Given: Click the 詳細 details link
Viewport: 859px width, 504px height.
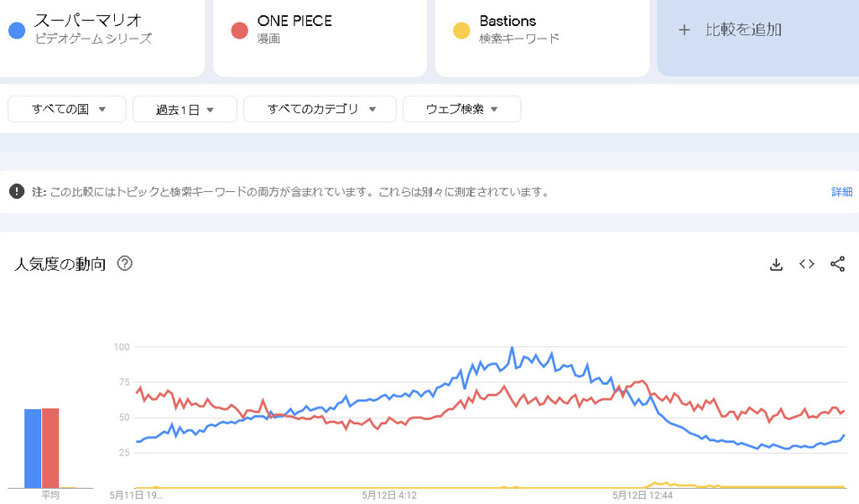Looking at the screenshot, I should pos(841,192).
